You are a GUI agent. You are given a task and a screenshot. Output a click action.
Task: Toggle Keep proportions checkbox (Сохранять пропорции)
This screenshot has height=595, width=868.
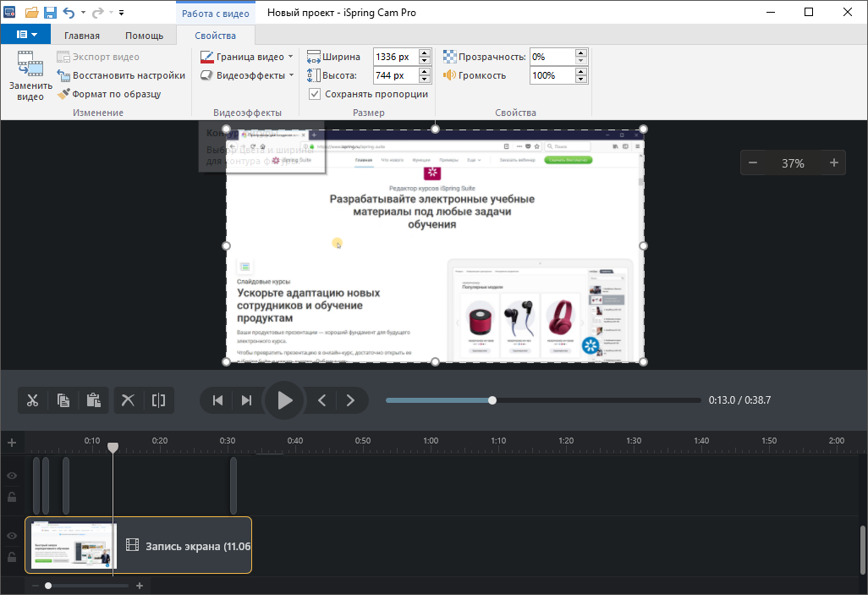(x=315, y=94)
